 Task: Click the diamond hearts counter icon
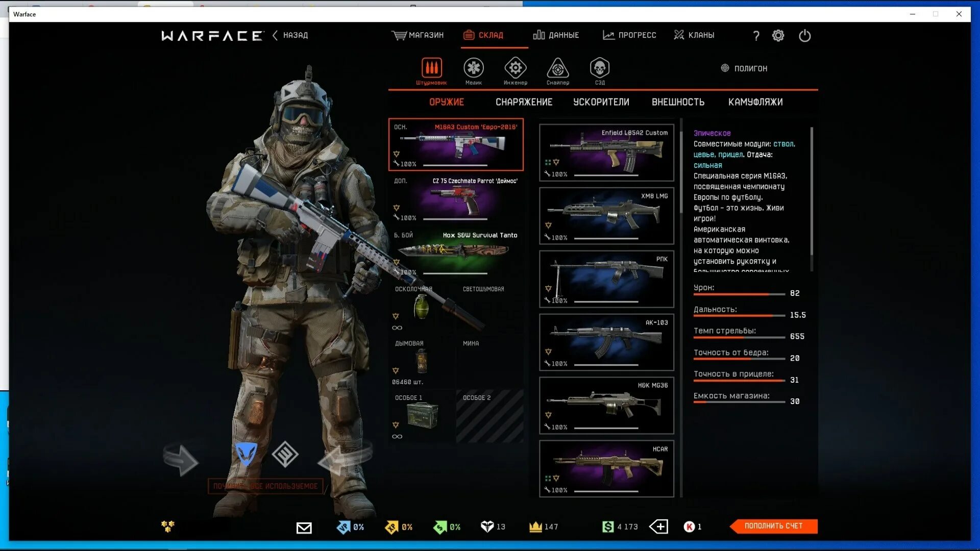coord(487,527)
